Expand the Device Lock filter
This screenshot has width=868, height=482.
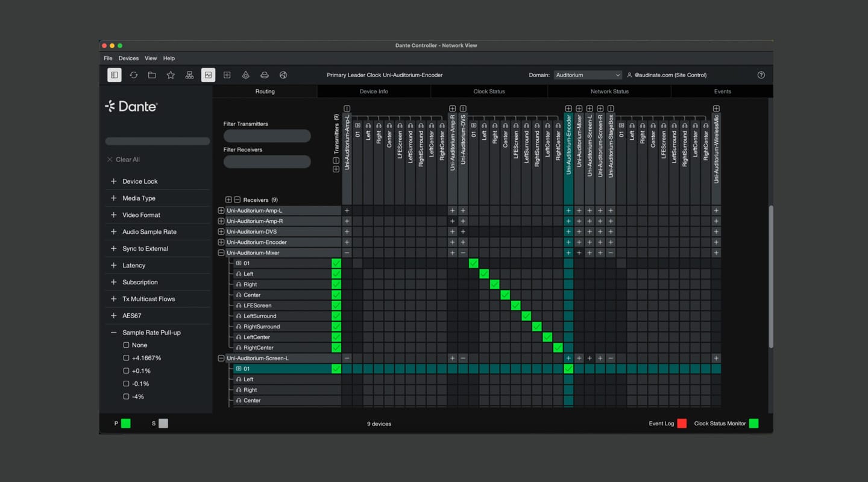(x=113, y=181)
